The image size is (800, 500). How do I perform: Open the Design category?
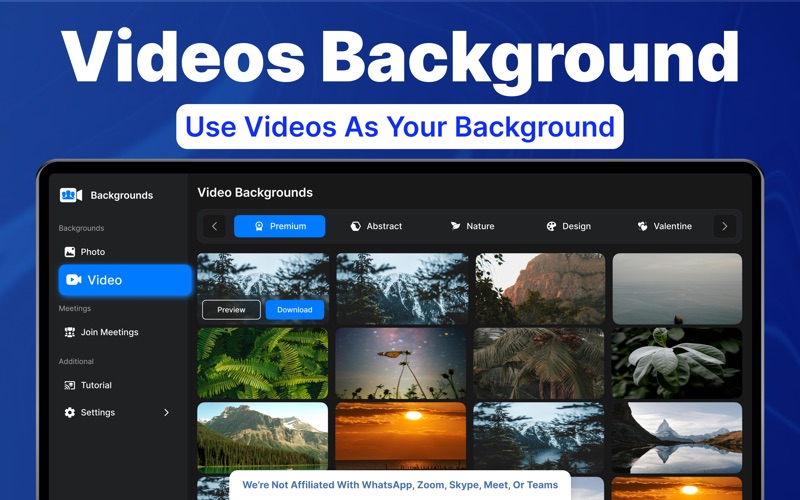coord(568,226)
